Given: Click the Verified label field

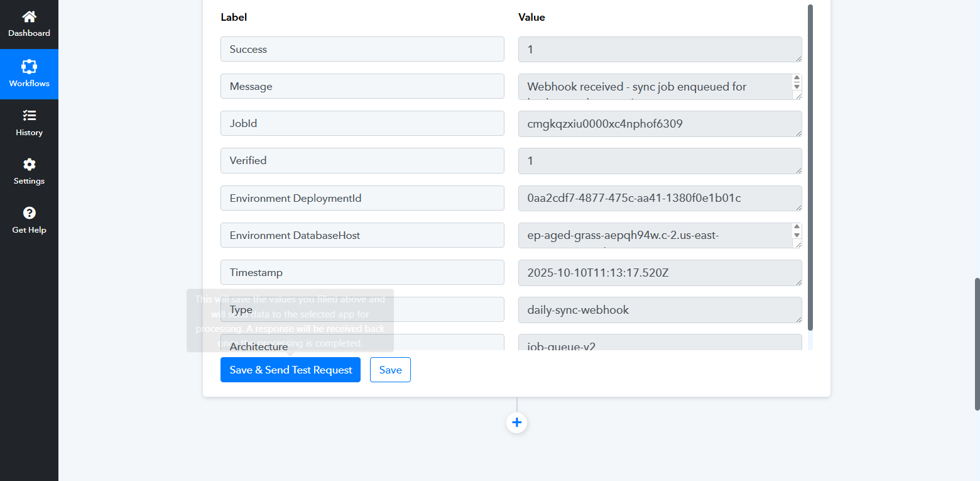Looking at the screenshot, I should (362, 160).
